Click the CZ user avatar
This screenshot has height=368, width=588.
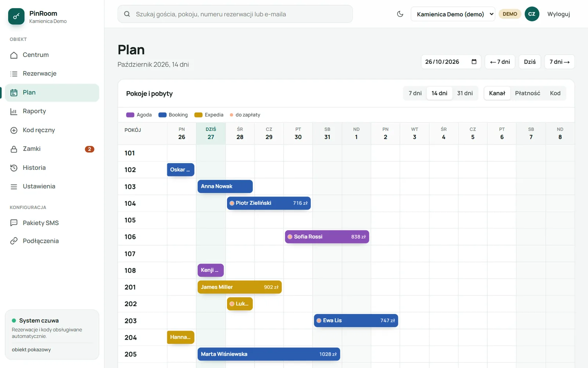pyautogui.click(x=532, y=14)
